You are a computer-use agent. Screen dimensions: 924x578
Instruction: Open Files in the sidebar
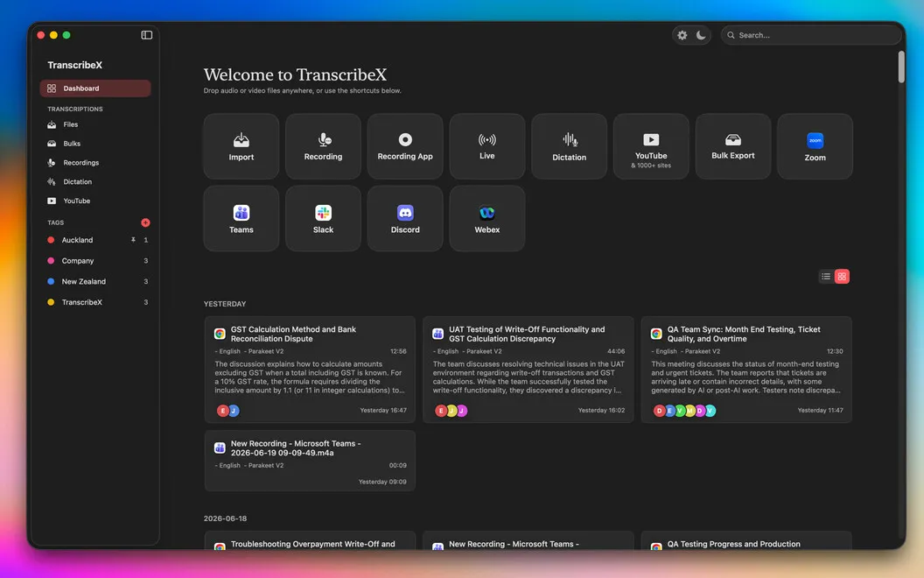coord(95,124)
